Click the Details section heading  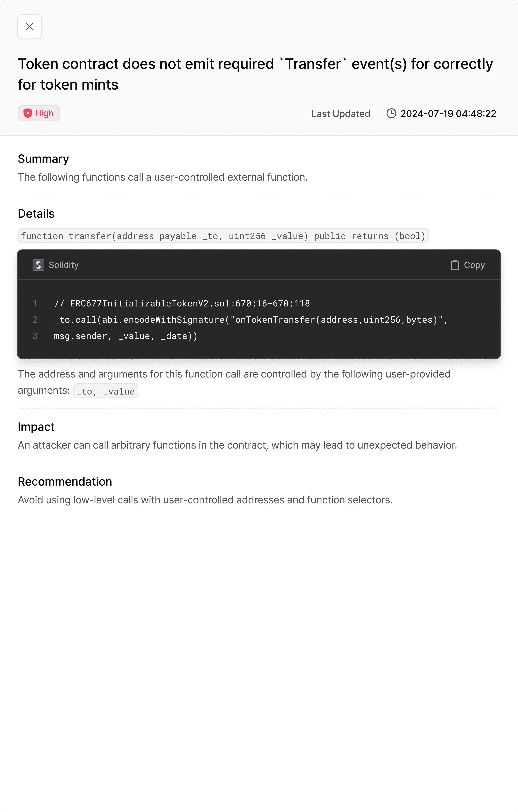tap(36, 213)
